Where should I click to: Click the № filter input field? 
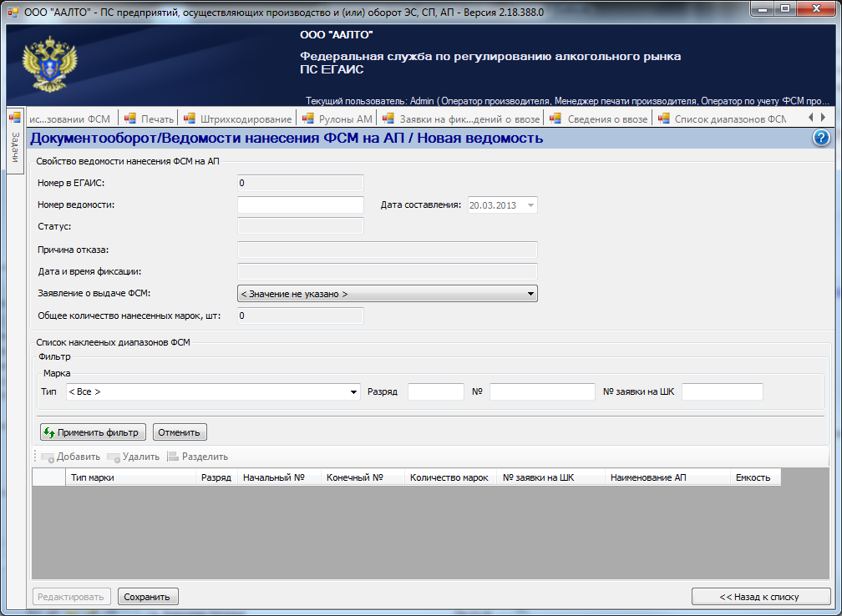[x=542, y=391]
